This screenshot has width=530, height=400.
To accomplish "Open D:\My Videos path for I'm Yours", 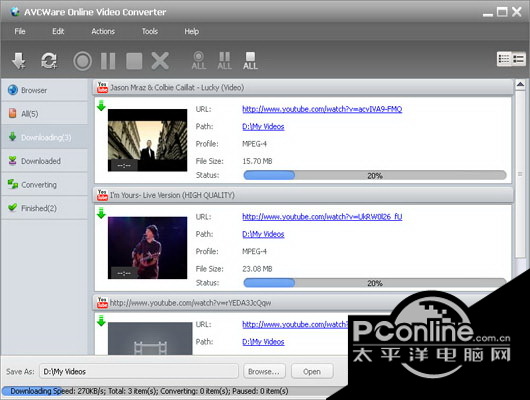I will tap(263, 234).
